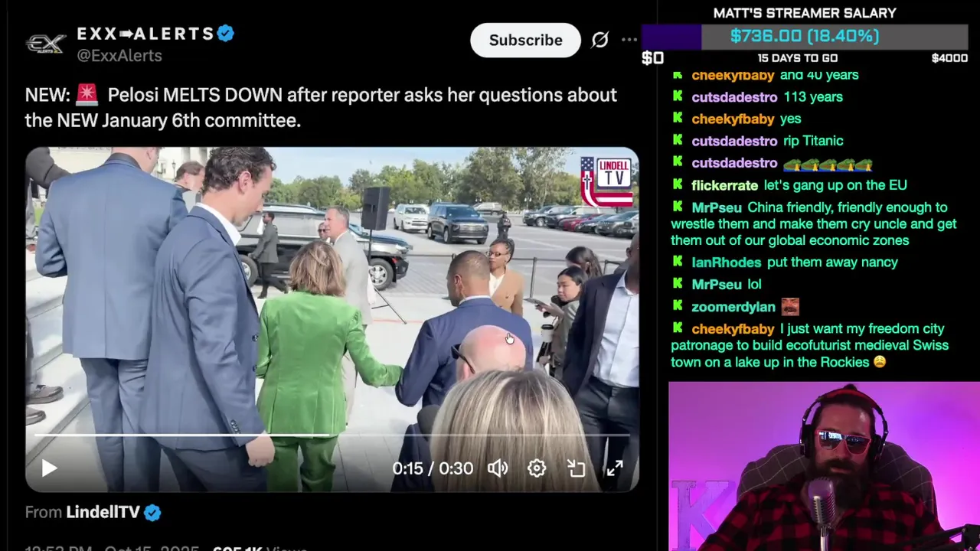This screenshot has height=551, width=980.
Task: Click username flickerrate in chat
Action: click(724, 185)
